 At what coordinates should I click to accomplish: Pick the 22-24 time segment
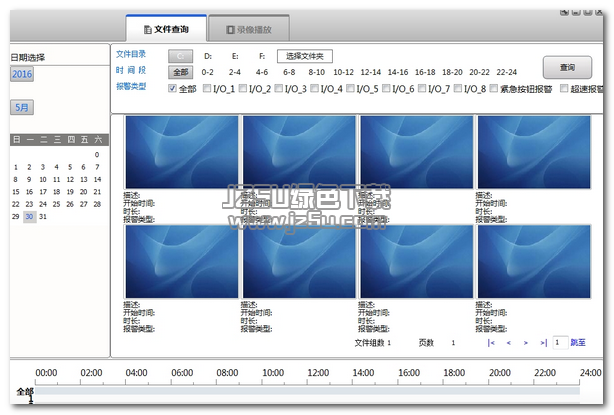[x=507, y=72]
